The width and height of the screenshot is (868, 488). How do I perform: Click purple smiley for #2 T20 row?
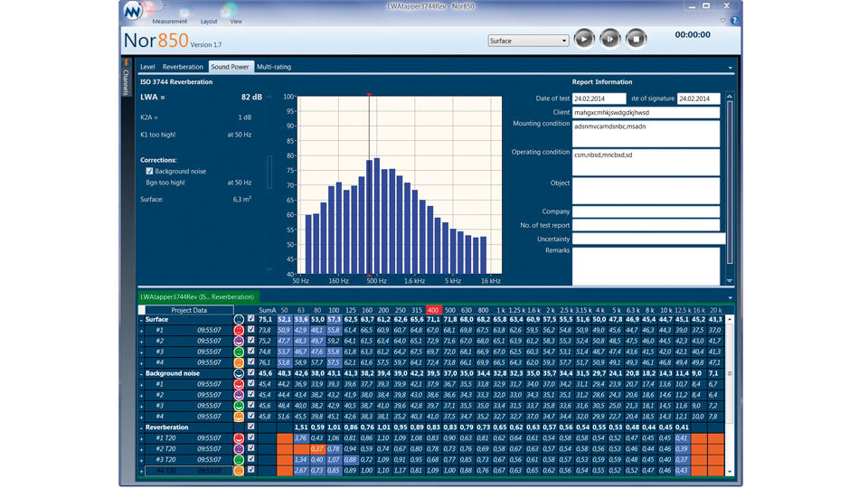point(239,449)
